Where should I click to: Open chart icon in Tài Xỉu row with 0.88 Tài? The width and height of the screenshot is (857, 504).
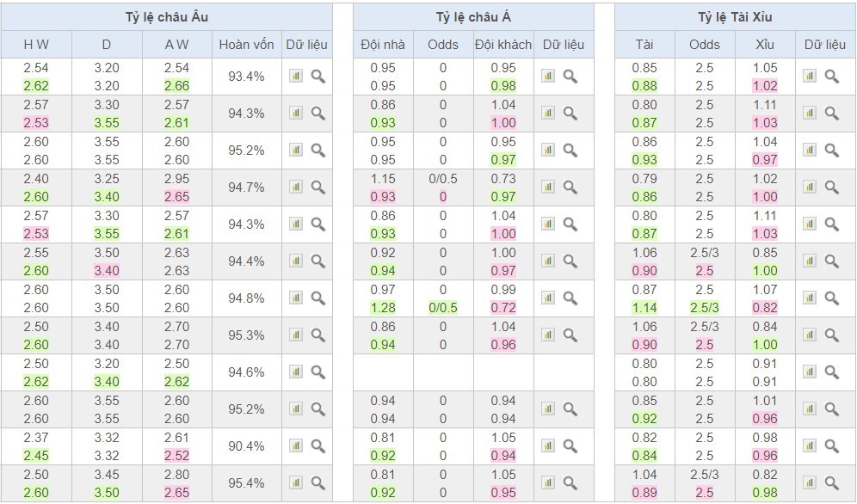[809, 76]
